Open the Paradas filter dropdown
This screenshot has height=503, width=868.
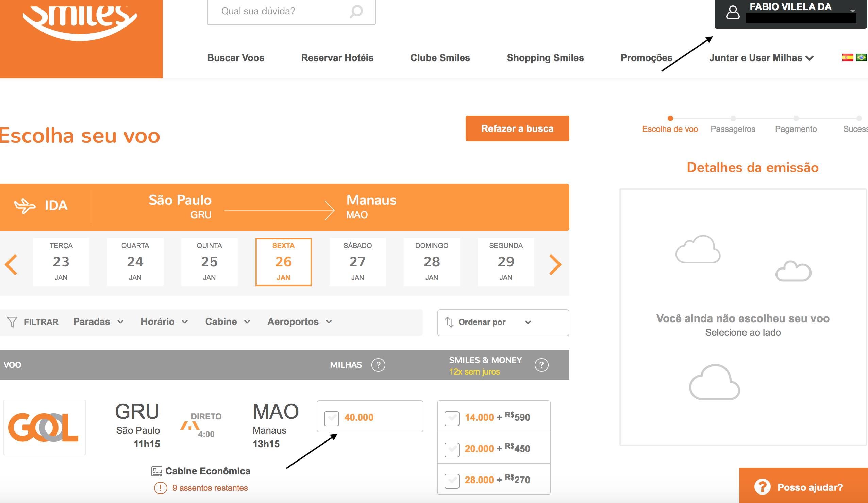point(98,322)
